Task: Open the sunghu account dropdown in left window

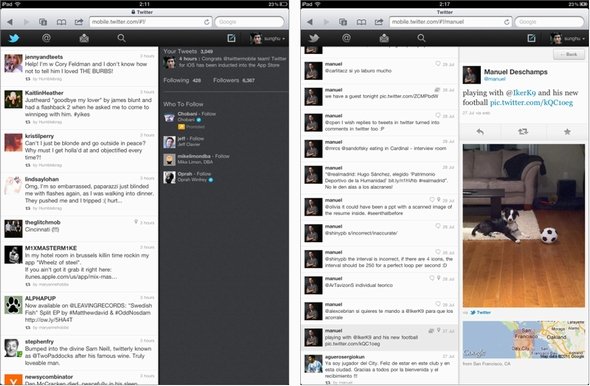Action: (x=268, y=38)
